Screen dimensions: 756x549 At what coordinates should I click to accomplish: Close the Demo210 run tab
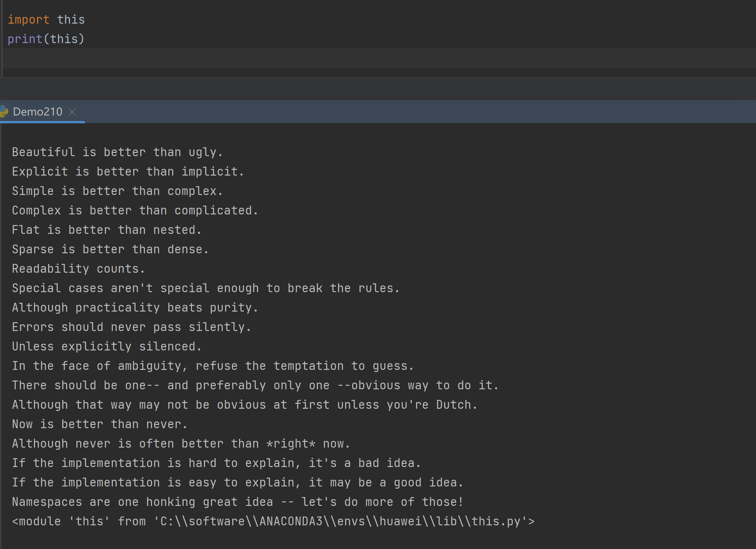(72, 112)
